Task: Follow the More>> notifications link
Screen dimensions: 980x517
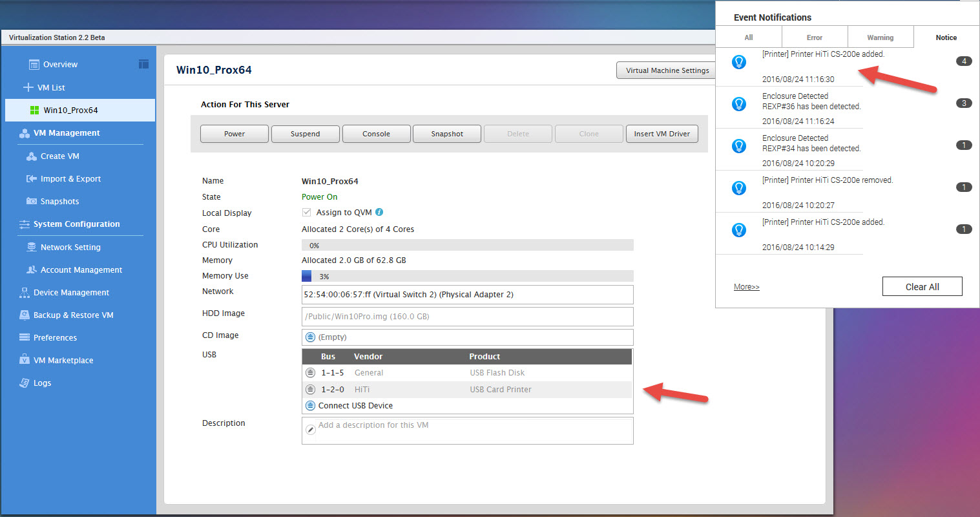Action: coord(746,287)
